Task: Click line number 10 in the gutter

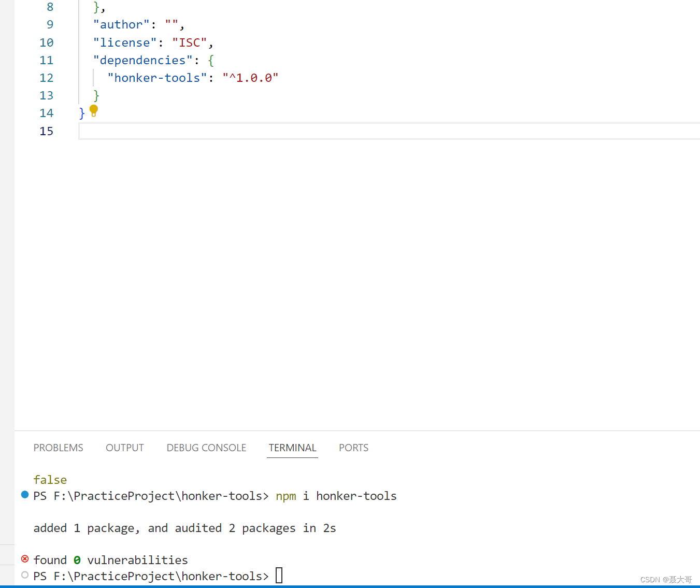Action: (x=47, y=42)
